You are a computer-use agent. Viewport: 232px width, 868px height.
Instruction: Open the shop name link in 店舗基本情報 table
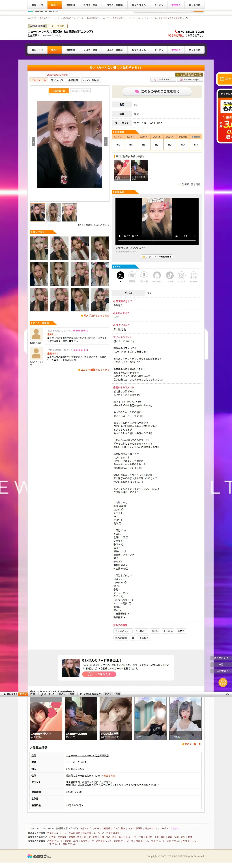point(87,755)
